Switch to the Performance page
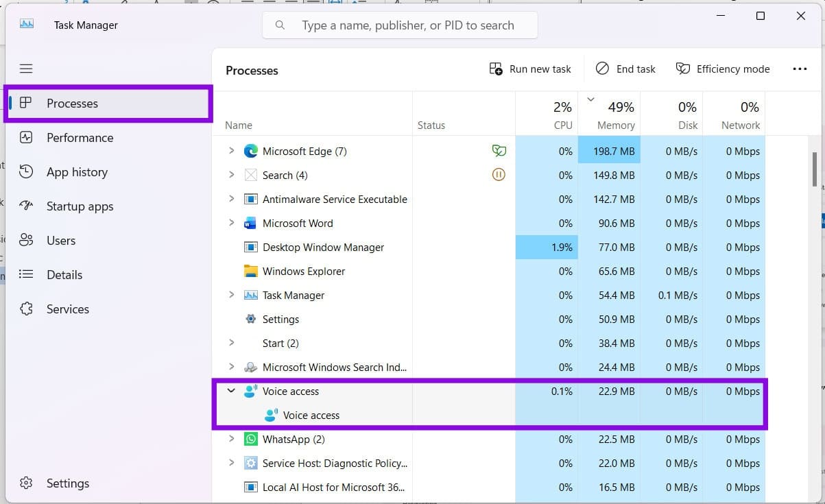Image resolution: width=825 pixels, height=504 pixels. 108,138
